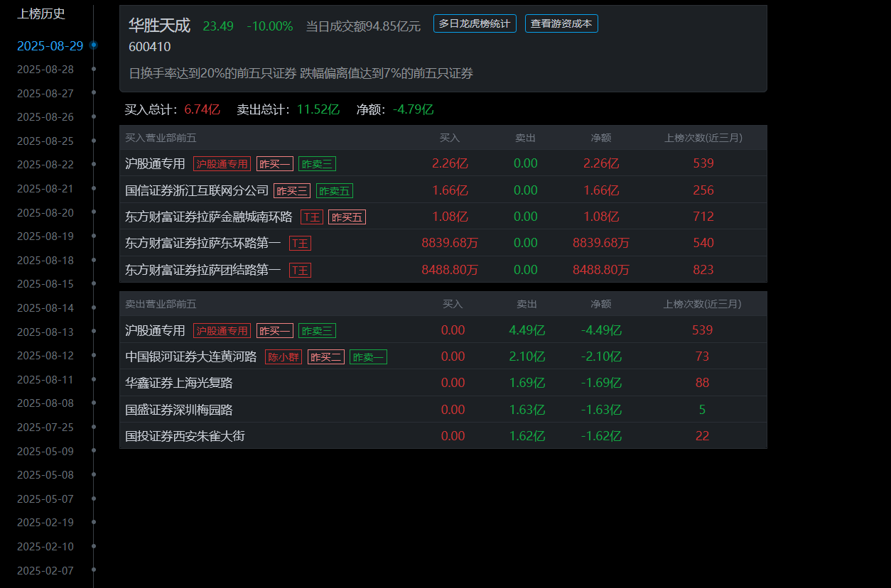Open 国投证券西安朱雀大街 seller row
The height and width of the screenshot is (588, 891).
tap(443, 436)
